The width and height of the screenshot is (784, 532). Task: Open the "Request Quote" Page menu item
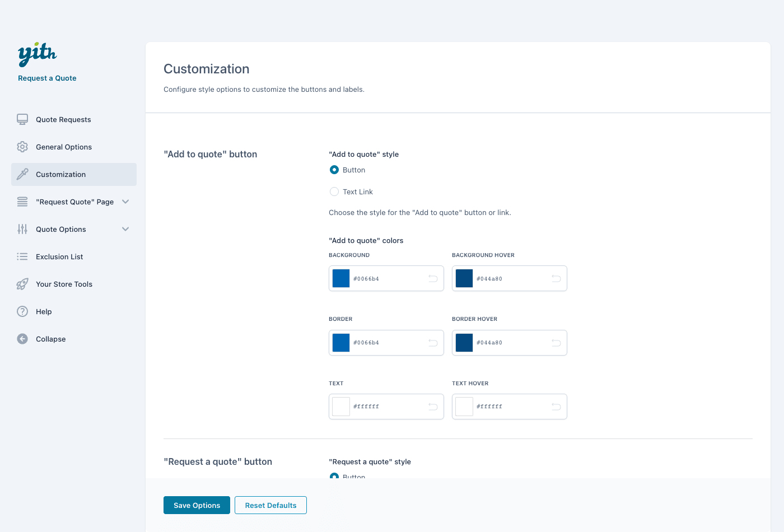coord(74,202)
